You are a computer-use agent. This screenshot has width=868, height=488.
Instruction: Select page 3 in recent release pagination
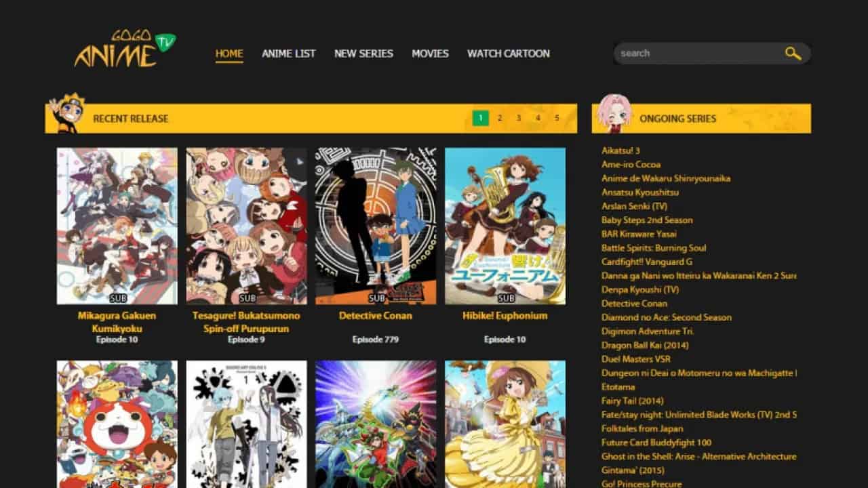519,118
